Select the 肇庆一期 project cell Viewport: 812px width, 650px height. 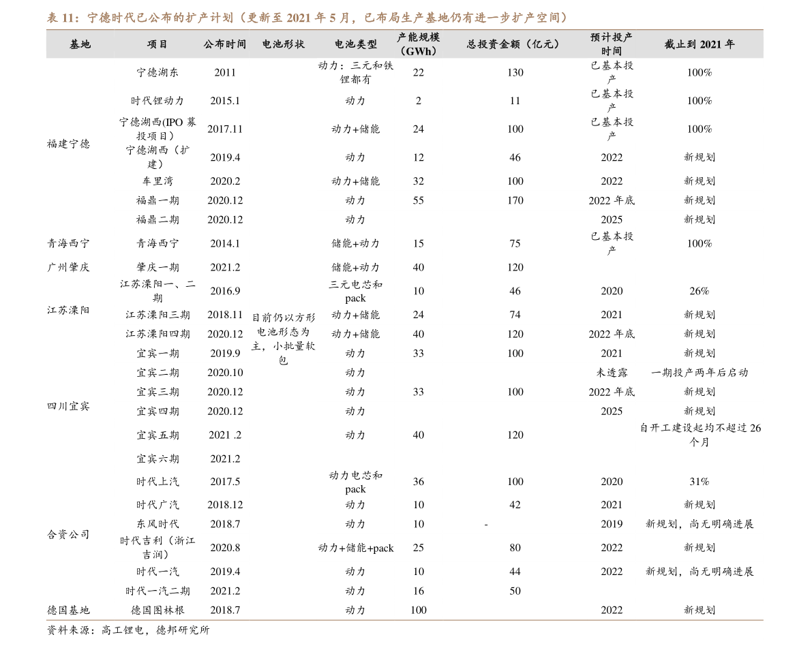[x=157, y=267]
